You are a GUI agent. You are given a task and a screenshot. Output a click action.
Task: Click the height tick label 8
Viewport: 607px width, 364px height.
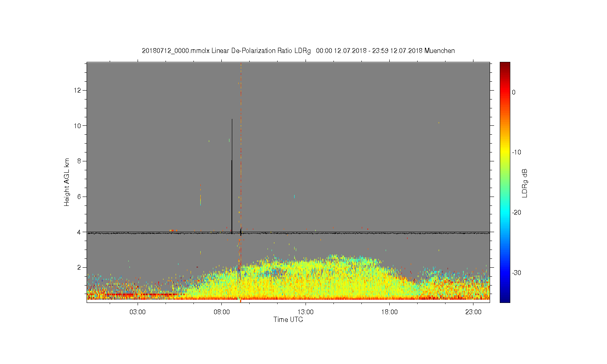pyautogui.click(x=79, y=161)
